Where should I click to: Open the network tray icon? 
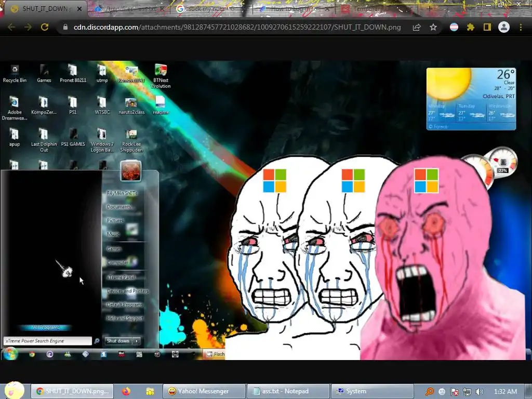coord(467,392)
